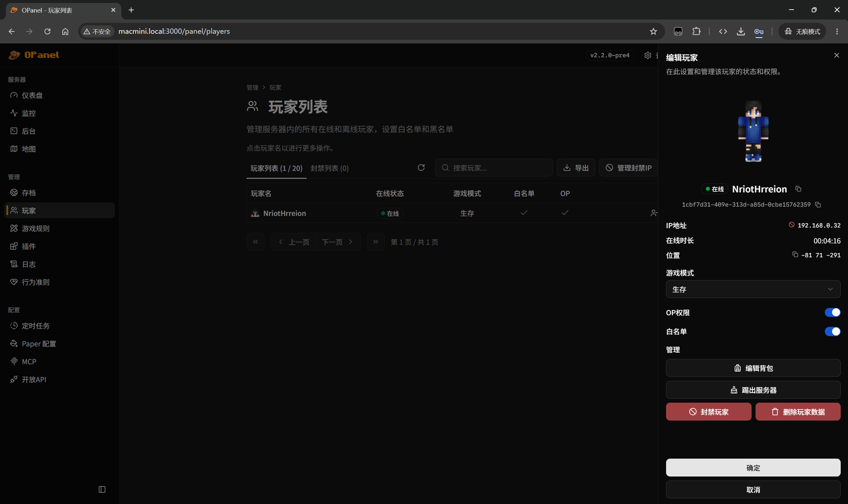The width and height of the screenshot is (848, 504).
Task: Bookmark this page with the star icon
Action: [x=653, y=31]
